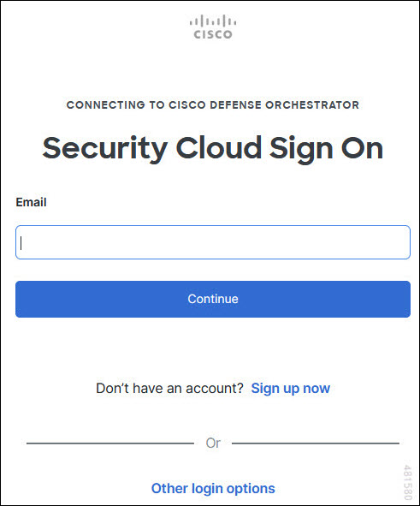420x506 pixels.
Task: Click the blue Continue button
Action: (213, 299)
